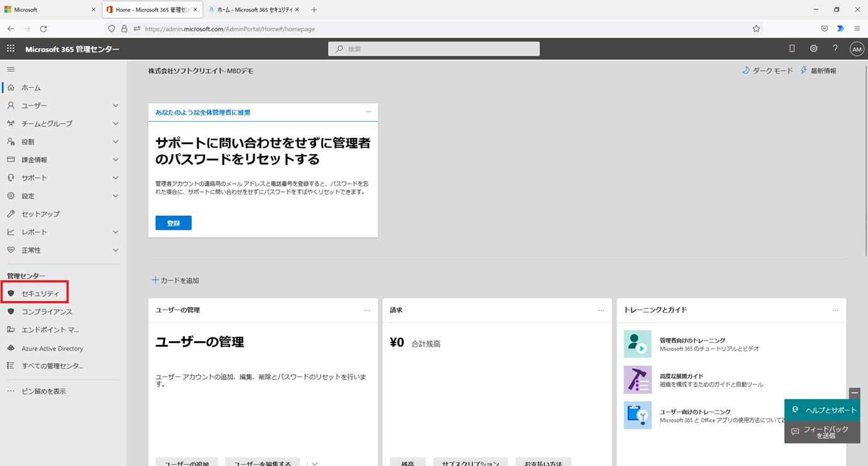Viewport: 868px width, 466px height.
Task: Bookmark this page with the star icon
Action: click(x=756, y=29)
